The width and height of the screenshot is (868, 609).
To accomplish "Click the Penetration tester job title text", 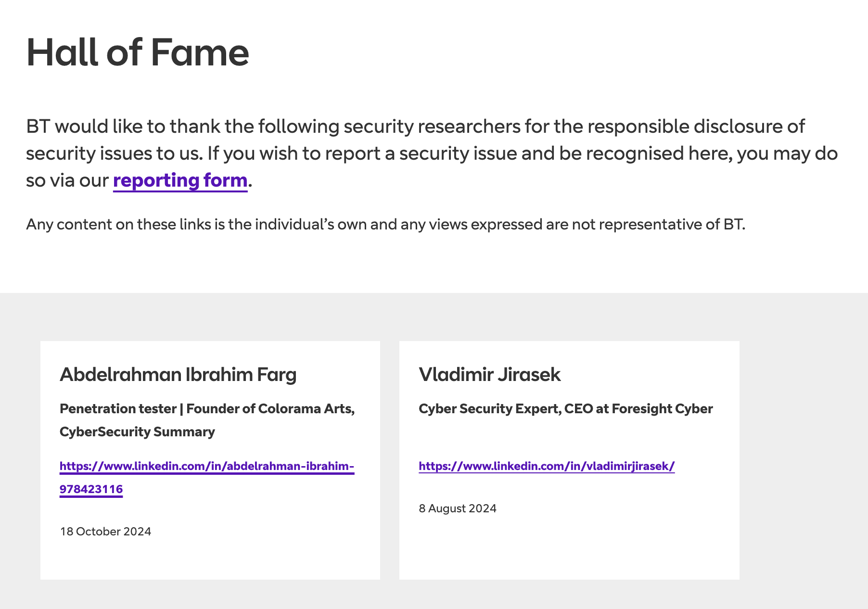I will [118, 409].
